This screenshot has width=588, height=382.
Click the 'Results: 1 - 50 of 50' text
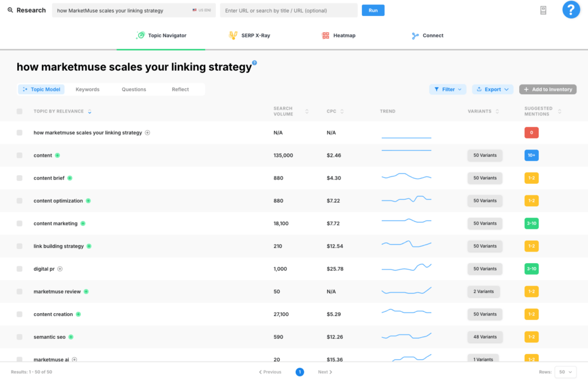tap(32, 372)
